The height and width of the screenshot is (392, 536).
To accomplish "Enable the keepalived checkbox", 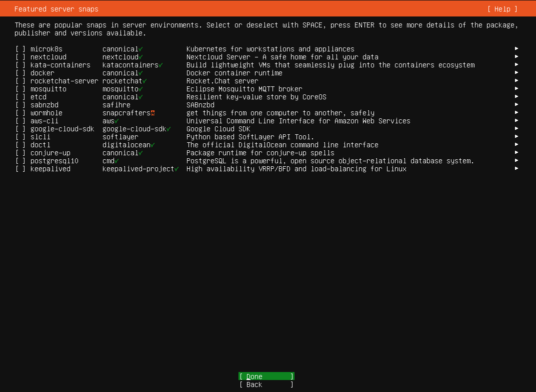I will pos(20,169).
